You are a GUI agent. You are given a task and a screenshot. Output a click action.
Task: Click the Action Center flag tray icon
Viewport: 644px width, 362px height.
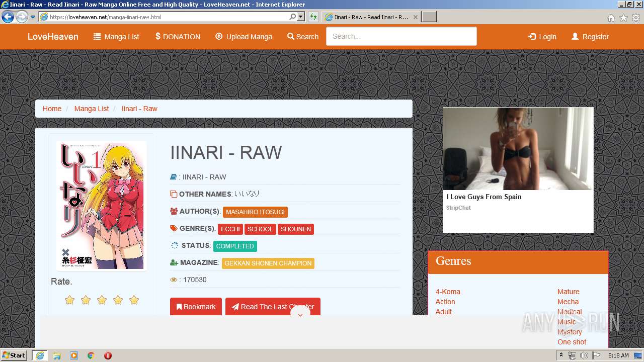[596, 355]
